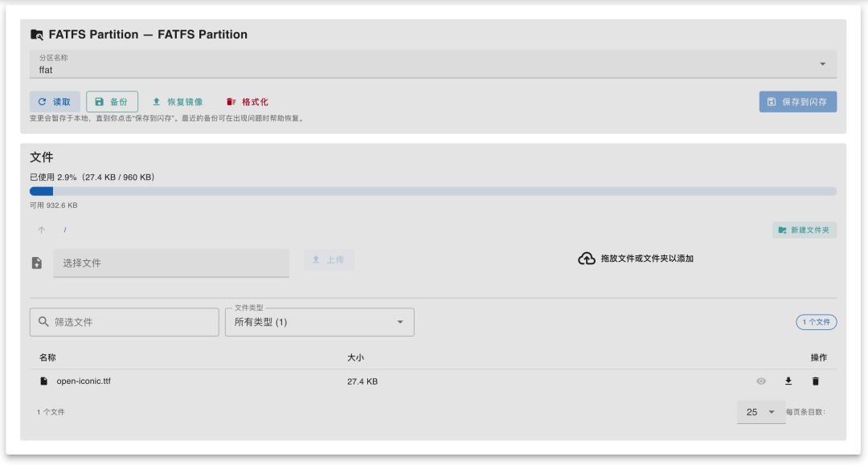Viewport: 868px width, 465px height.
Task: Click the open-iconic.ttf file icon
Action: [x=43, y=381]
